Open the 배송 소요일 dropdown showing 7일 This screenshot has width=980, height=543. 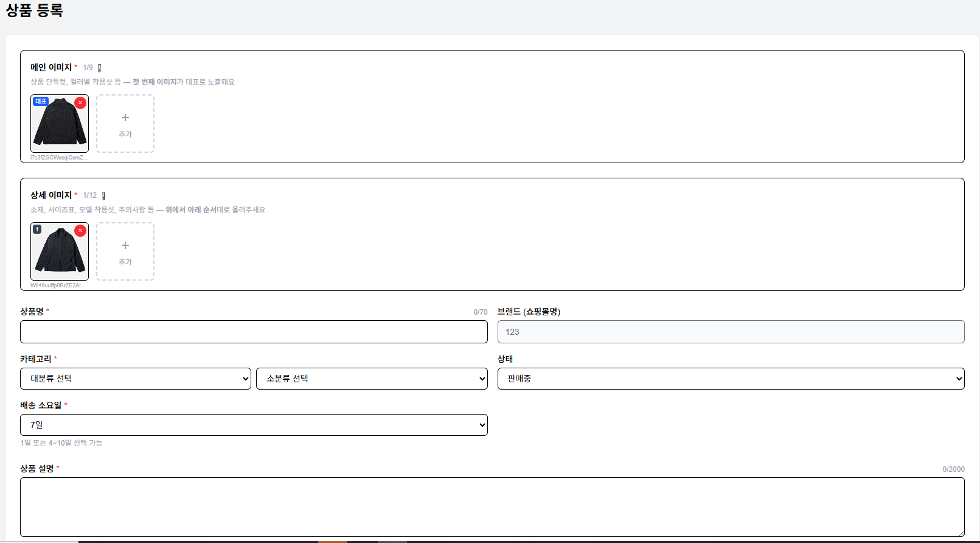click(x=254, y=425)
